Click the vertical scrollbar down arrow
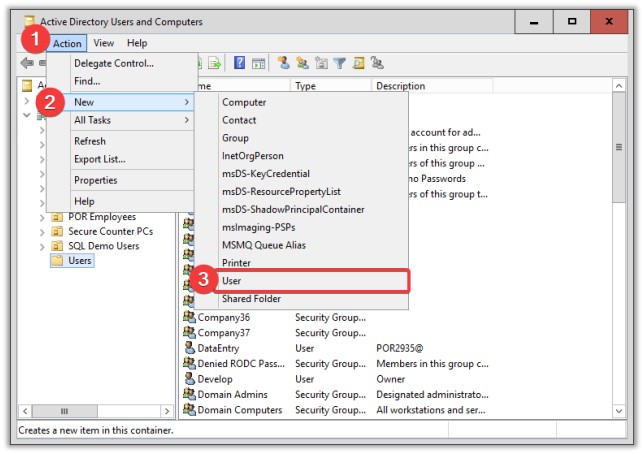This screenshot has width=644, height=455. [x=619, y=411]
